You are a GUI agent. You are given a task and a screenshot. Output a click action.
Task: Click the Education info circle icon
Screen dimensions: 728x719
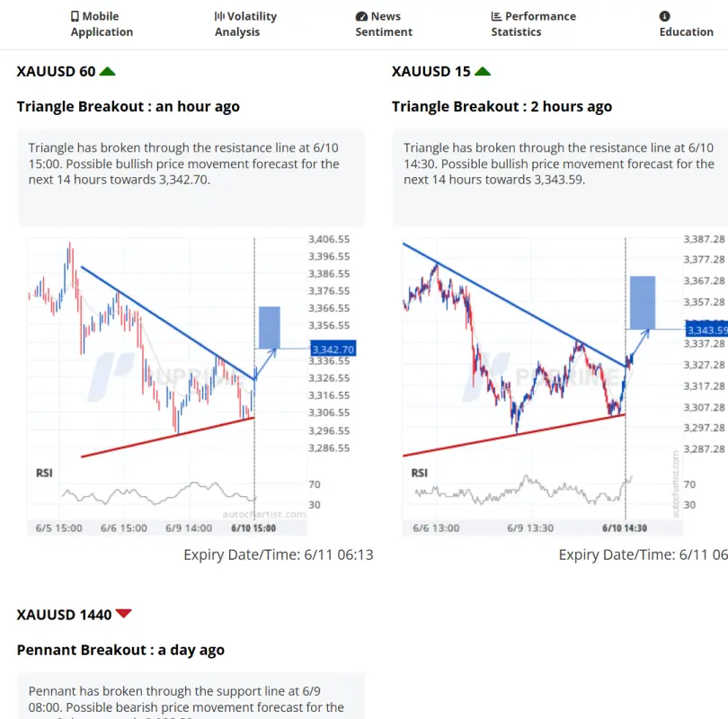tap(665, 16)
